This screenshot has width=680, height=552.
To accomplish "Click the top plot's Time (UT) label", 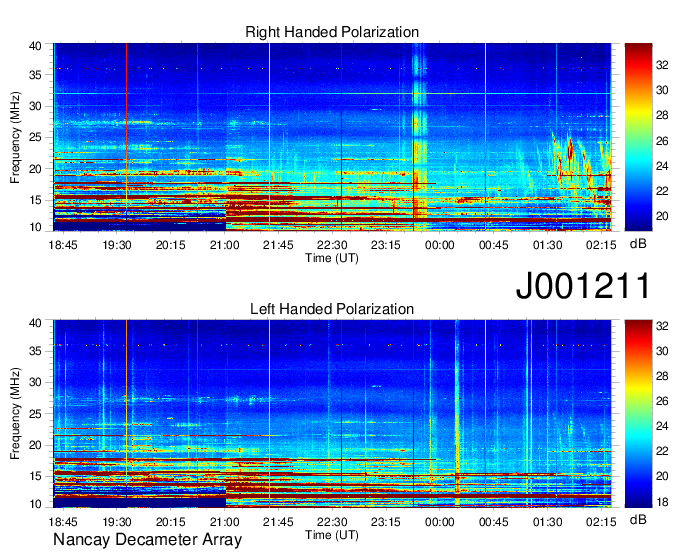I will point(332,258).
